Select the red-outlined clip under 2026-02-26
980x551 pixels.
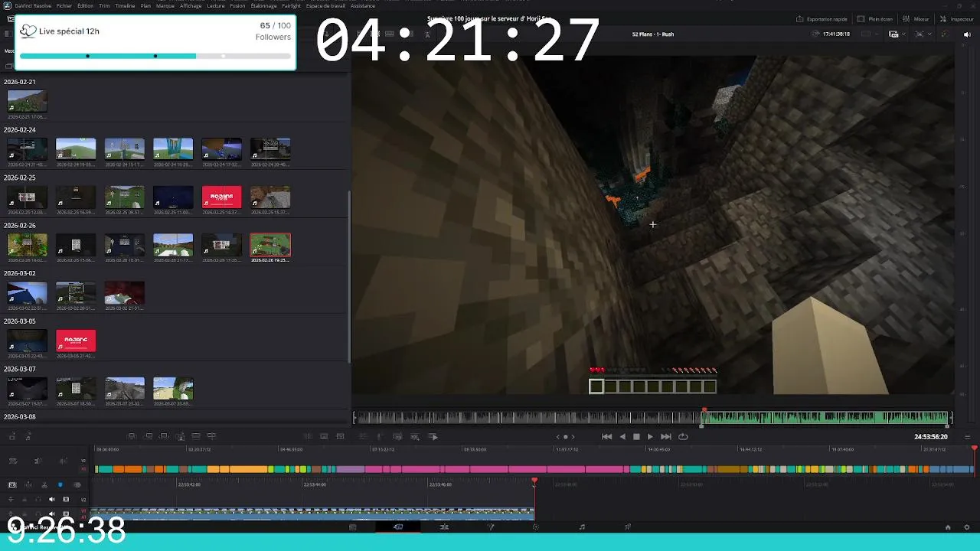click(x=270, y=245)
